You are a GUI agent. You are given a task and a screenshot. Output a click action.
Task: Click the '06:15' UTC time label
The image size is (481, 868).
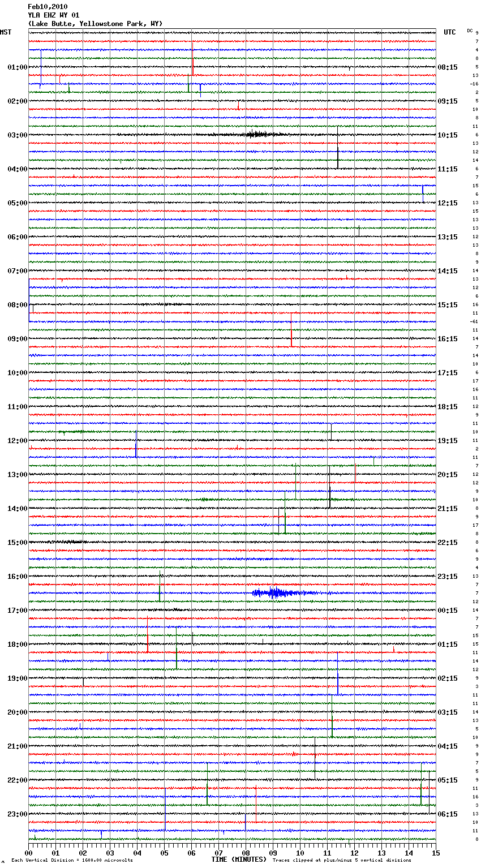[448, 814]
